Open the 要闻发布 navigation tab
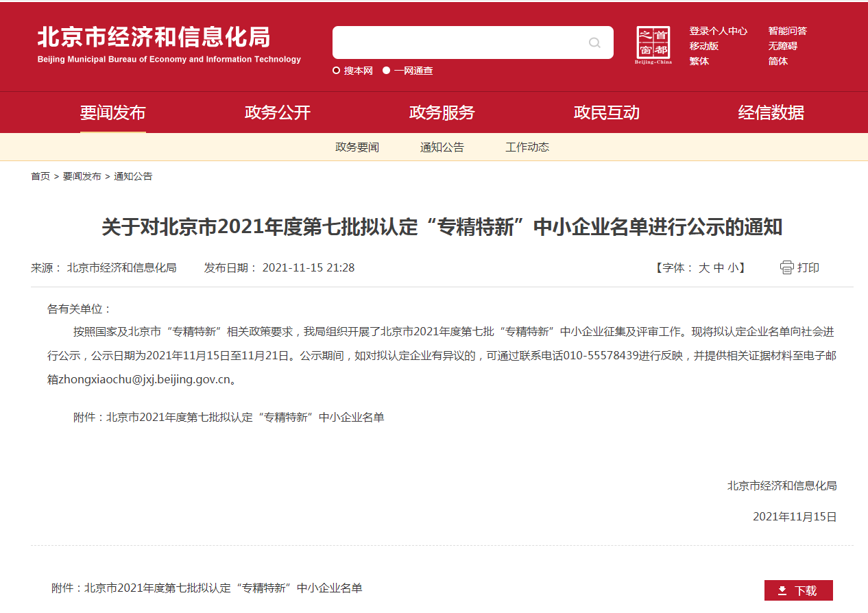Viewport: 868px width, 613px height. (x=113, y=112)
